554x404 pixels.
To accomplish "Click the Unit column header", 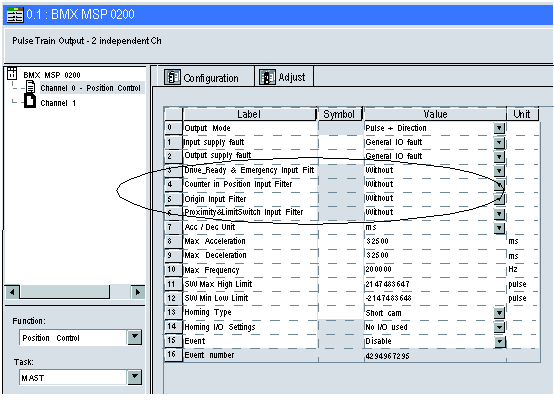I will 522,114.
